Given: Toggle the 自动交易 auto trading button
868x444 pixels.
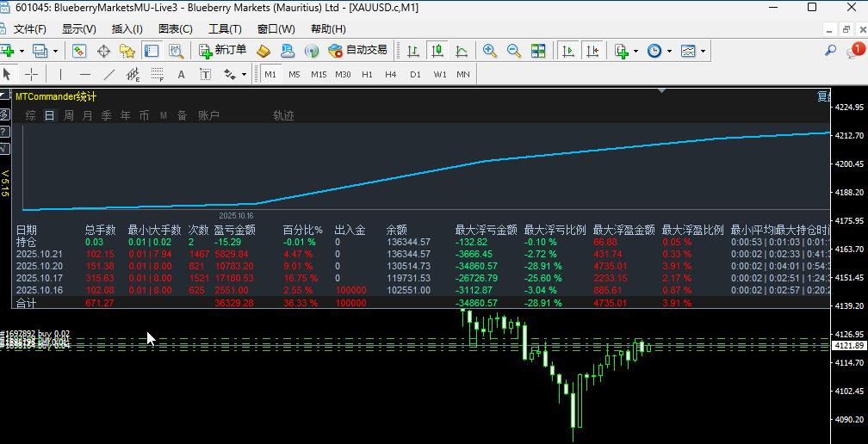Looking at the screenshot, I should pyautogui.click(x=357, y=50).
